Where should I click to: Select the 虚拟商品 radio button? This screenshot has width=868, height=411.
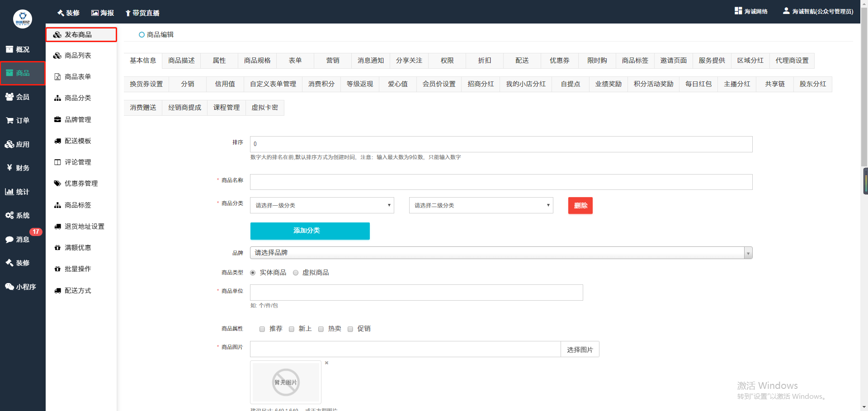click(x=296, y=273)
